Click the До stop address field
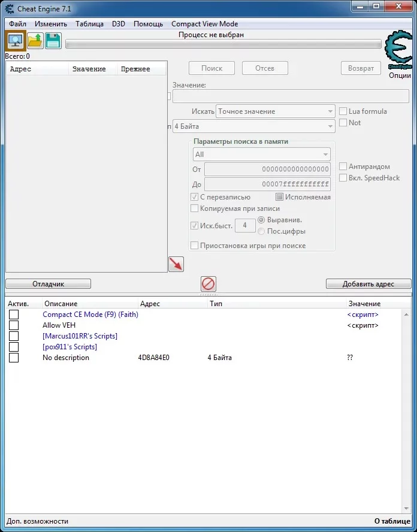Image resolution: width=417 pixels, height=532 pixels. (x=267, y=185)
